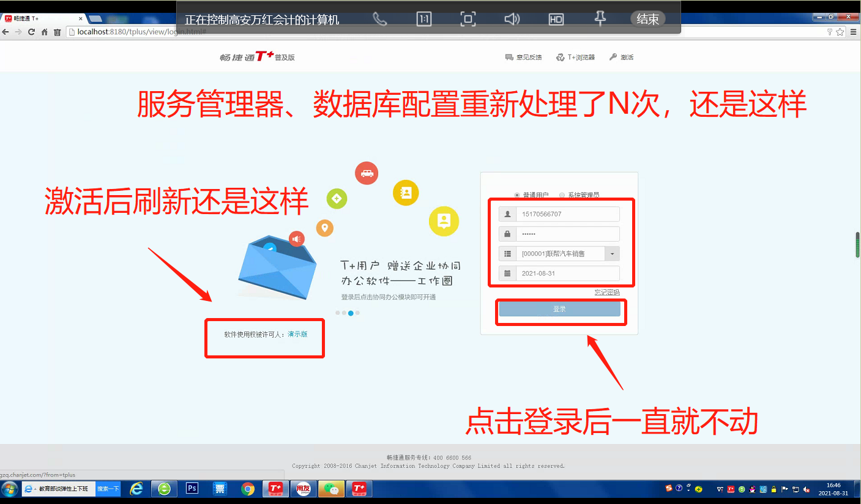Viewport: 861px width, 504px height.
Task: Click username field with 15170566707
Action: pyautogui.click(x=568, y=214)
